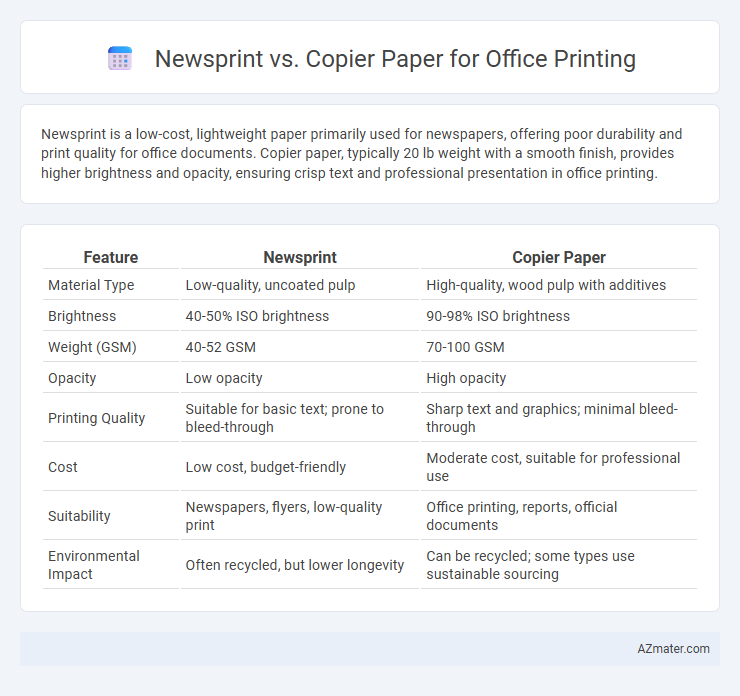Click 'Newspapers, flyers, low-quality print' cell
Screen dimensions: 740x696
coord(300,516)
